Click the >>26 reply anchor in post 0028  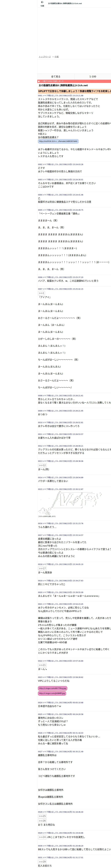pyautogui.click(x=42, y=821)
